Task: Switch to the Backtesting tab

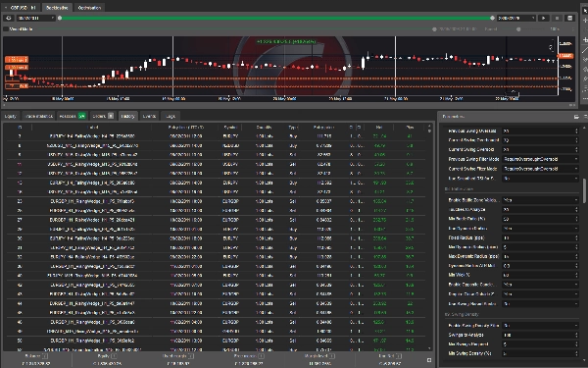Action: tap(57, 8)
